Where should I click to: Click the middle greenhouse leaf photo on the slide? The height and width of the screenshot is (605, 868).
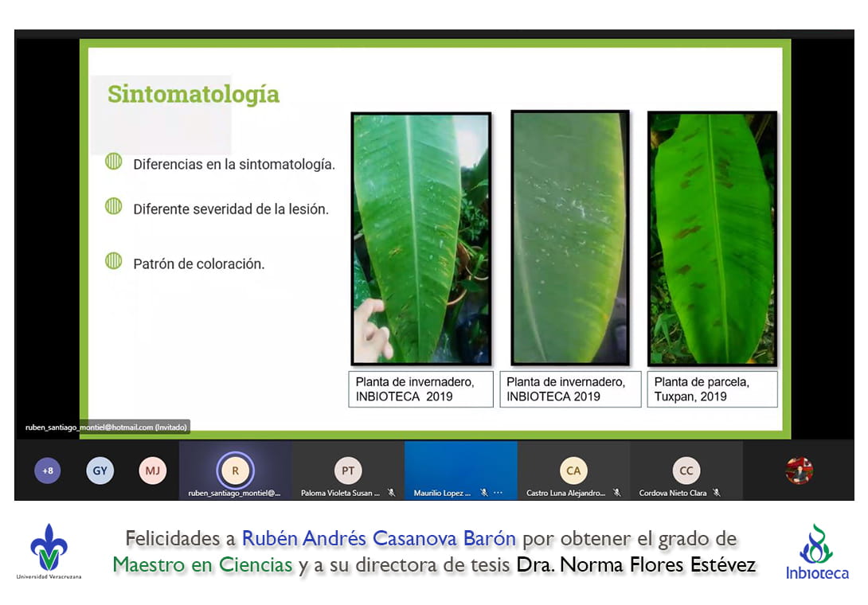(x=570, y=238)
